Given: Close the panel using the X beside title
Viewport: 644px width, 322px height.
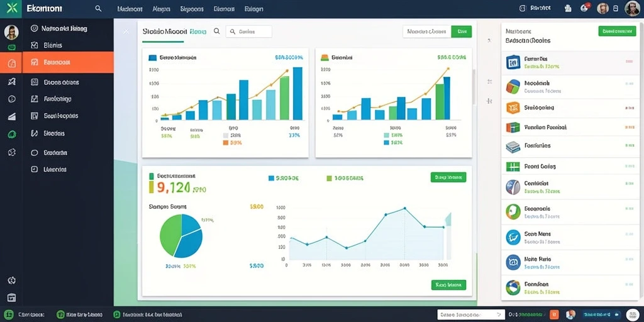Looking at the screenshot, I should 126,31.
